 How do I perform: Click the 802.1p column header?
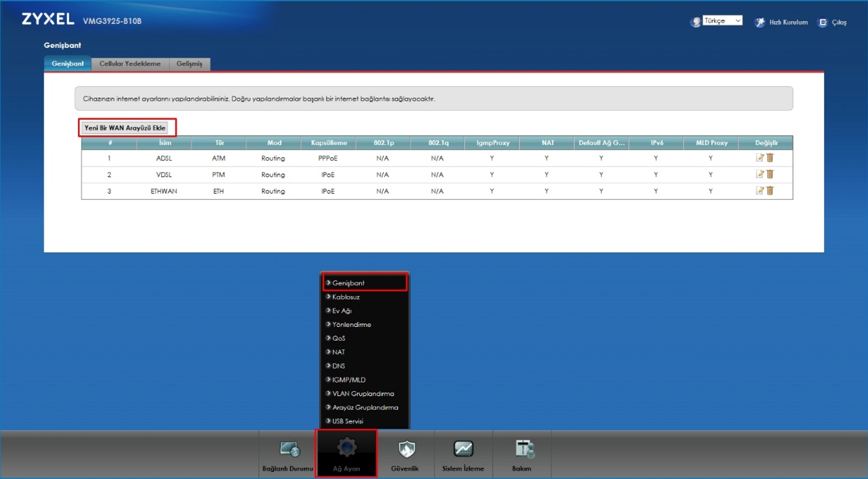pyautogui.click(x=382, y=143)
